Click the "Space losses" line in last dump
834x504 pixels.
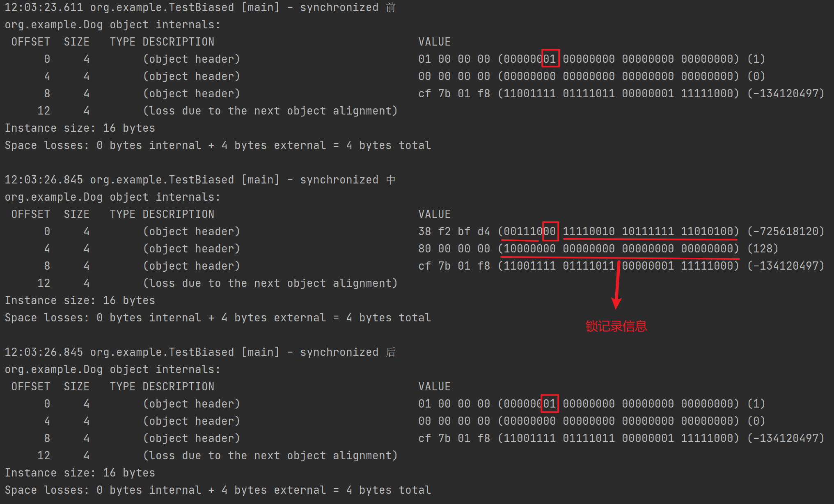point(218,490)
